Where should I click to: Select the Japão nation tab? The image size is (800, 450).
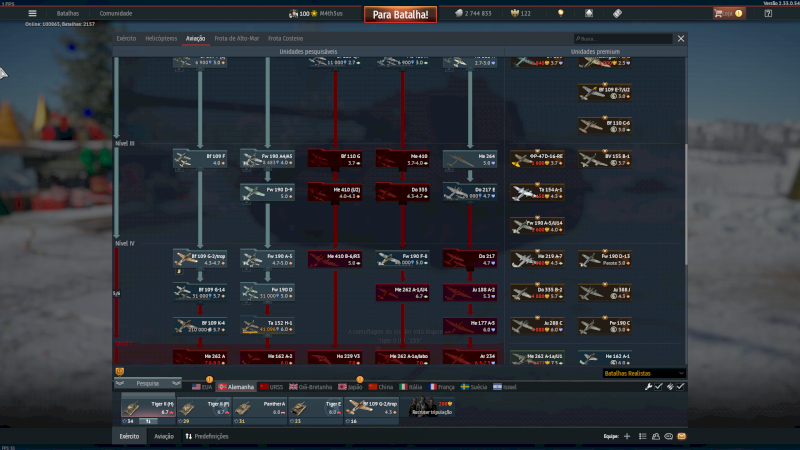350,387
